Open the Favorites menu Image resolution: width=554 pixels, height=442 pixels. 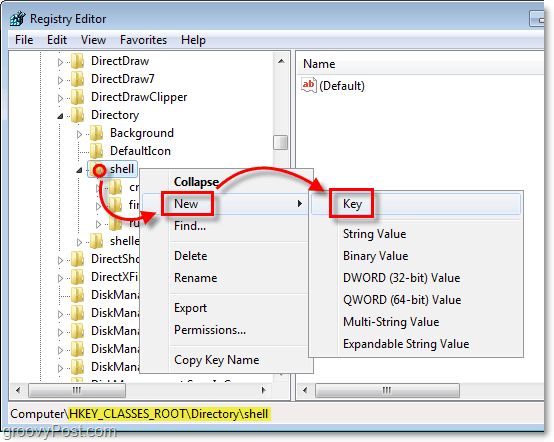[143, 40]
